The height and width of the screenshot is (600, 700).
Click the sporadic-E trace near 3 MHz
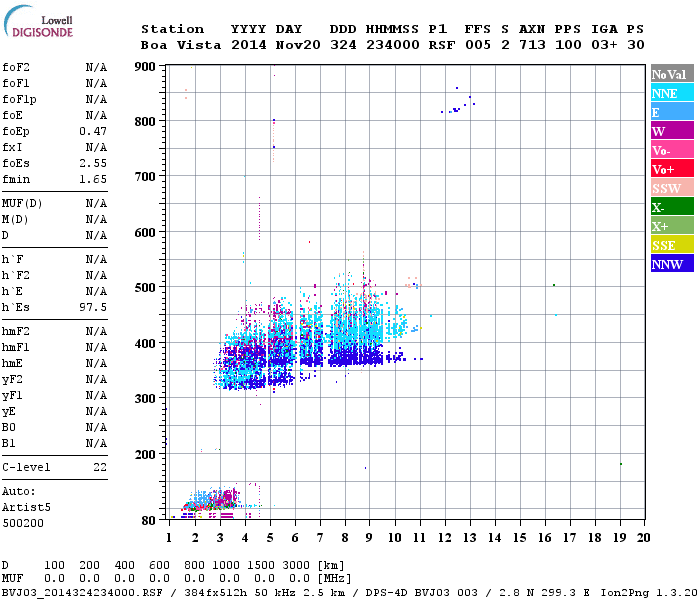(x=212, y=500)
